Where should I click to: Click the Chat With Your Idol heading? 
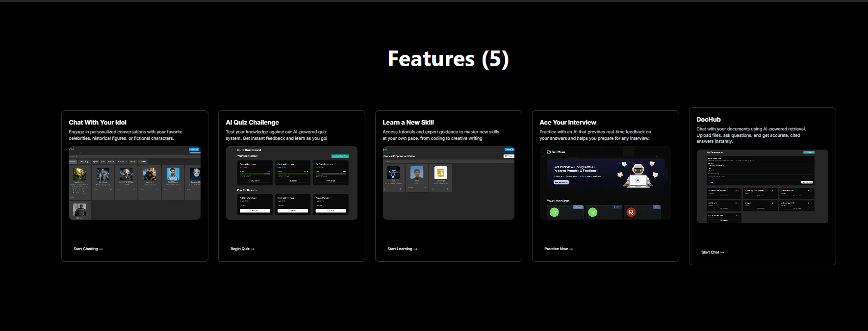[x=98, y=123]
